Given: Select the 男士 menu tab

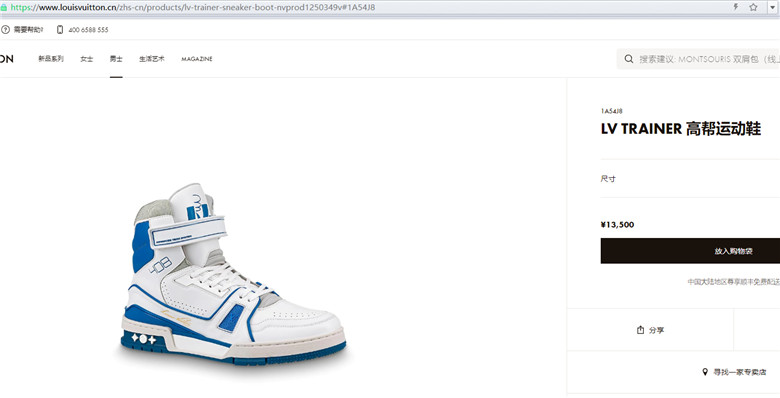Looking at the screenshot, I should (x=116, y=59).
